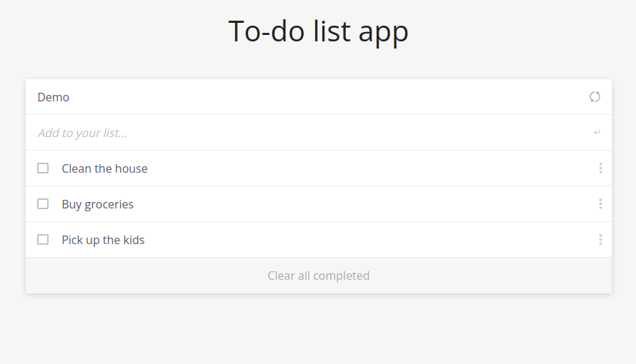Reload the Demo list using the circular arrows
Screen dimensions: 636x364
595,97
